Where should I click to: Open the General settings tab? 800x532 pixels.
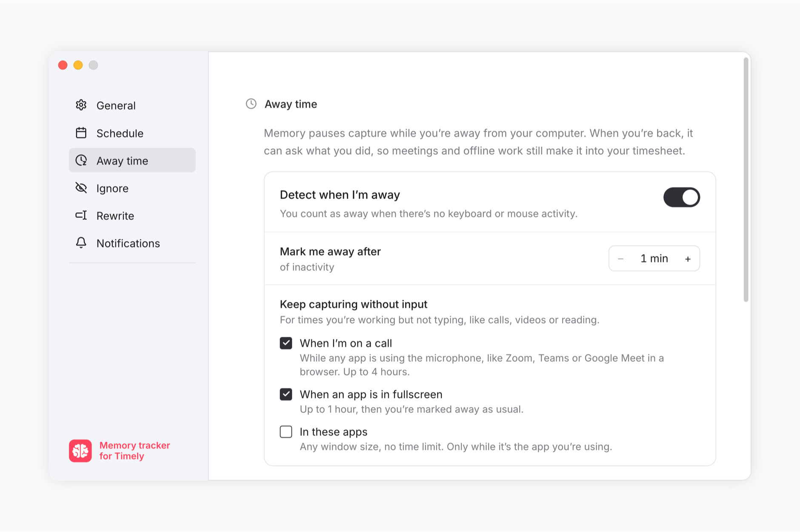[132, 105]
